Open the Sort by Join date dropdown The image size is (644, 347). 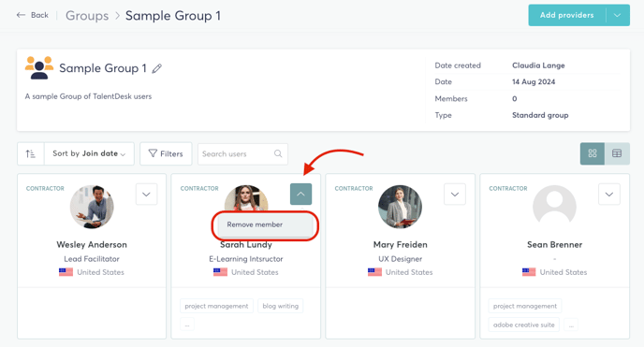(89, 153)
